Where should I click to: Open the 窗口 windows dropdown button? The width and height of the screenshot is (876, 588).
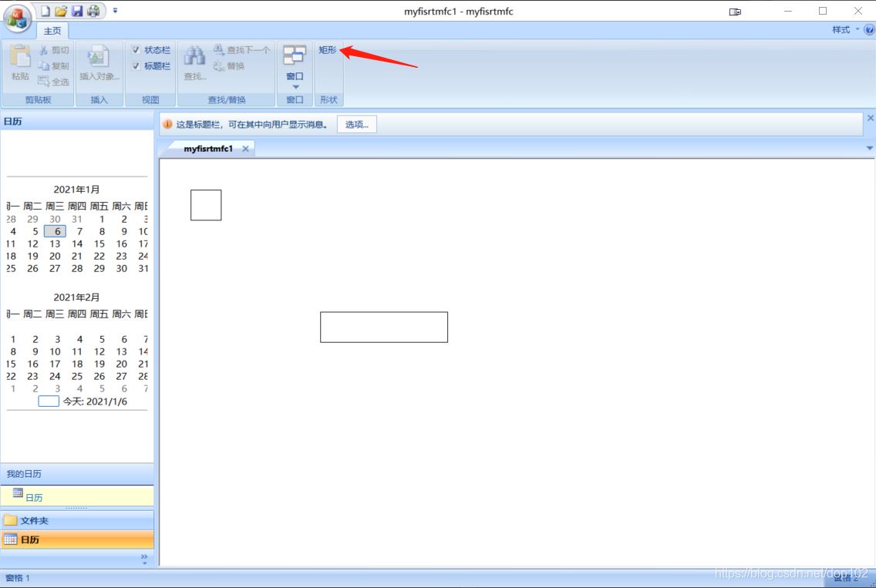[x=295, y=67]
